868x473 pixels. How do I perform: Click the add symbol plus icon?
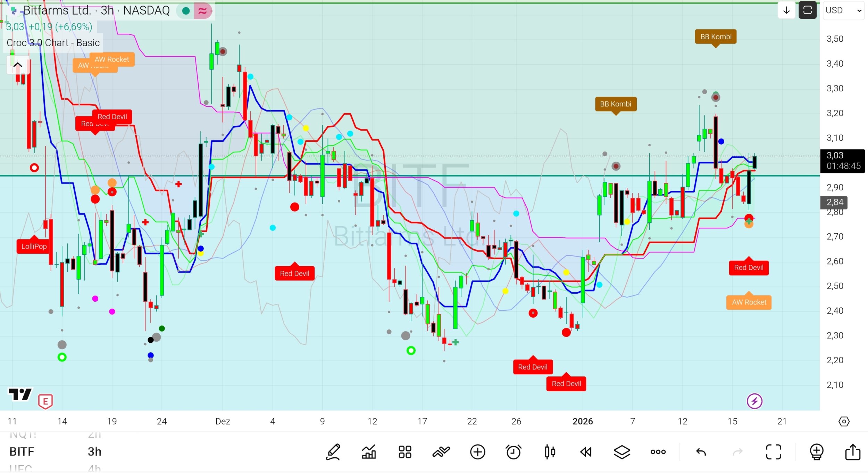477,452
